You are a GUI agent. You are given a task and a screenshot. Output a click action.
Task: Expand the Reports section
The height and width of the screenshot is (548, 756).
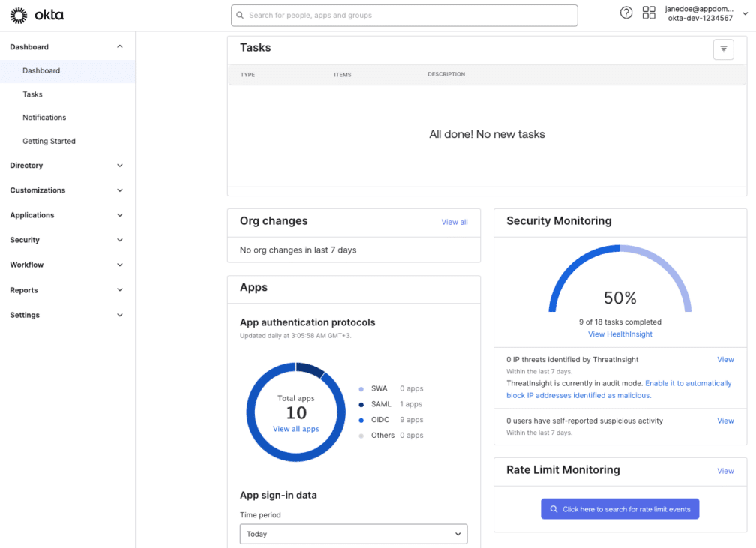67,290
